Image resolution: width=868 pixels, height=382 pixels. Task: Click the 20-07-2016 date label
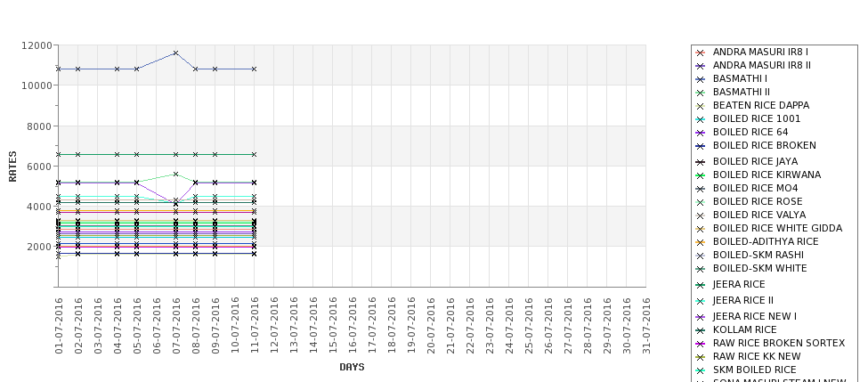pyautogui.click(x=431, y=326)
